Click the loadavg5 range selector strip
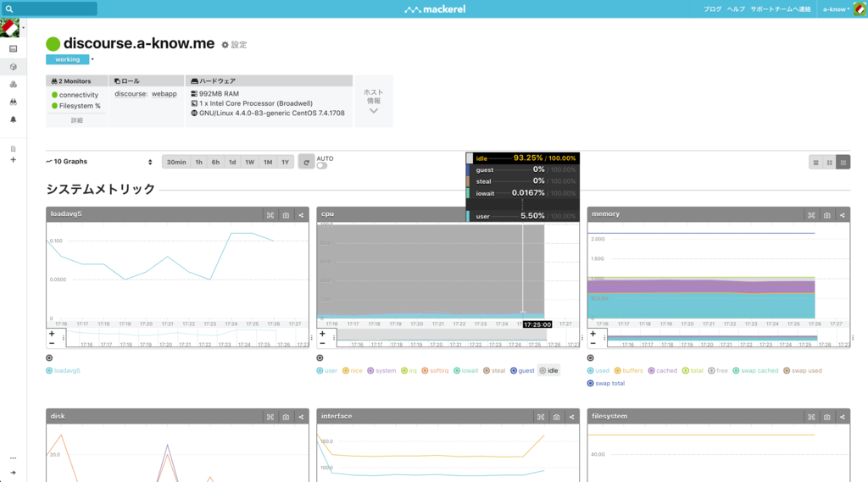The image size is (868, 482). [187, 338]
